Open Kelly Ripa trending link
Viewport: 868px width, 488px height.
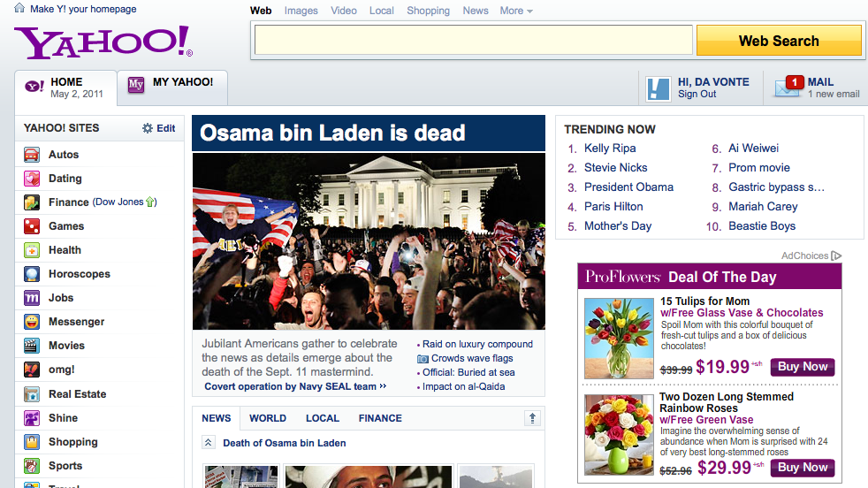610,149
